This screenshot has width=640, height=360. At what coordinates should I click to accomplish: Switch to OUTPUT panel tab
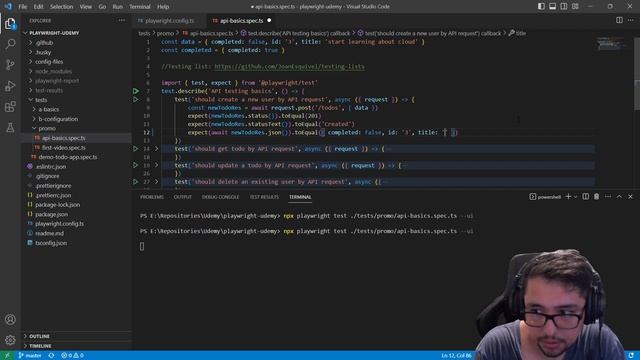point(182,197)
